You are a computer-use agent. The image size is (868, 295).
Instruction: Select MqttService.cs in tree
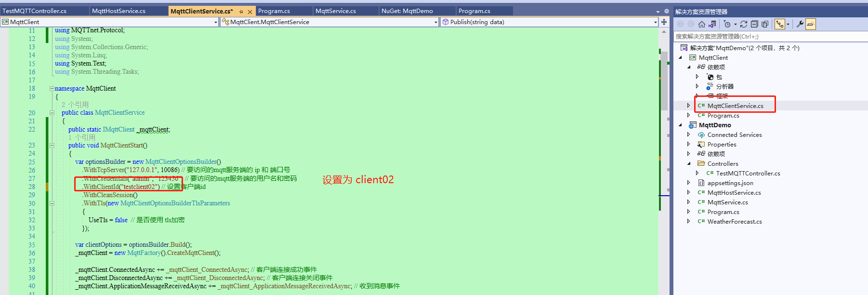coord(728,202)
